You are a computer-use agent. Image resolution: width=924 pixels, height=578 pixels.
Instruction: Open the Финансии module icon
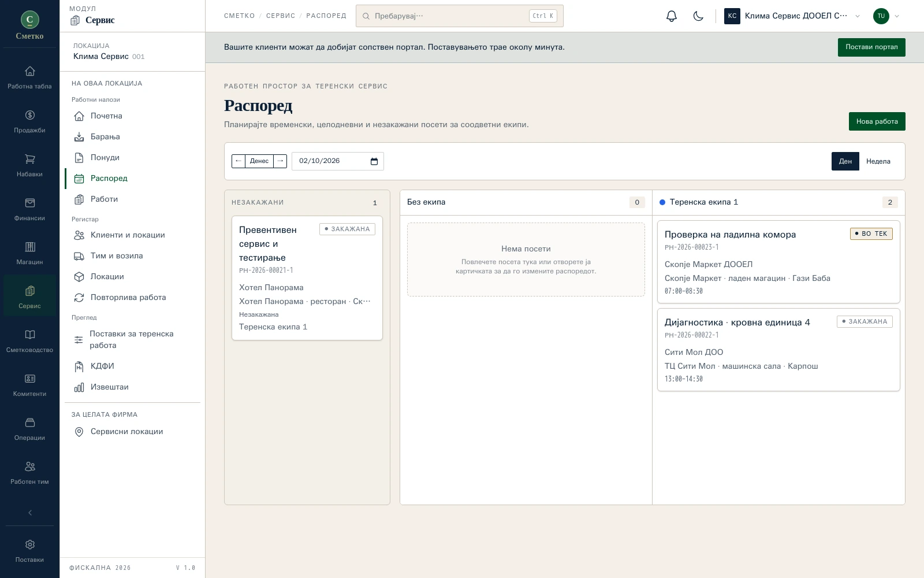[29, 210]
